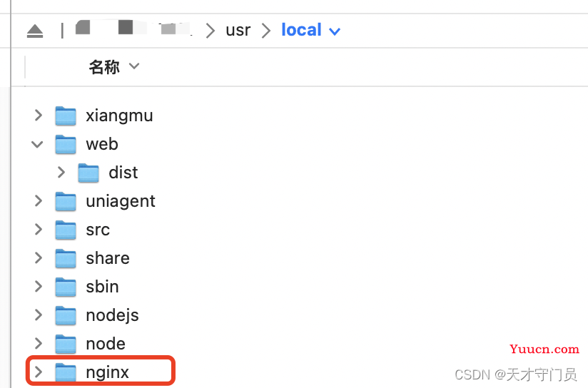The width and height of the screenshot is (588, 388).
Task: Expand the dist subfolder
Action: tap(61, 173)
